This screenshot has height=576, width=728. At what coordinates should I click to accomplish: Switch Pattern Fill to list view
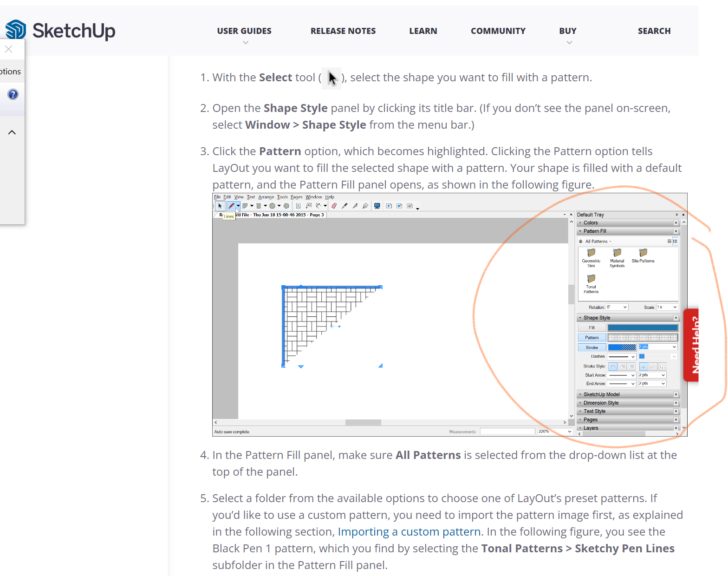click(x=669, y=242)
